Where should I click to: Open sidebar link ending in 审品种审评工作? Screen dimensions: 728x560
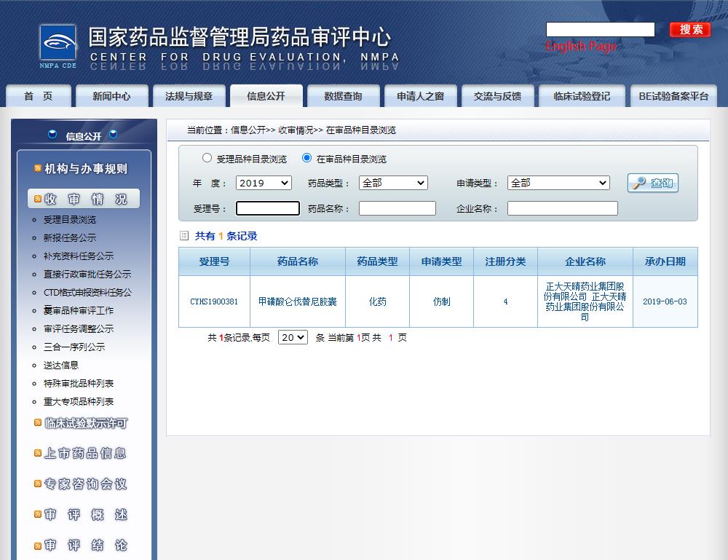coord(79,311)
